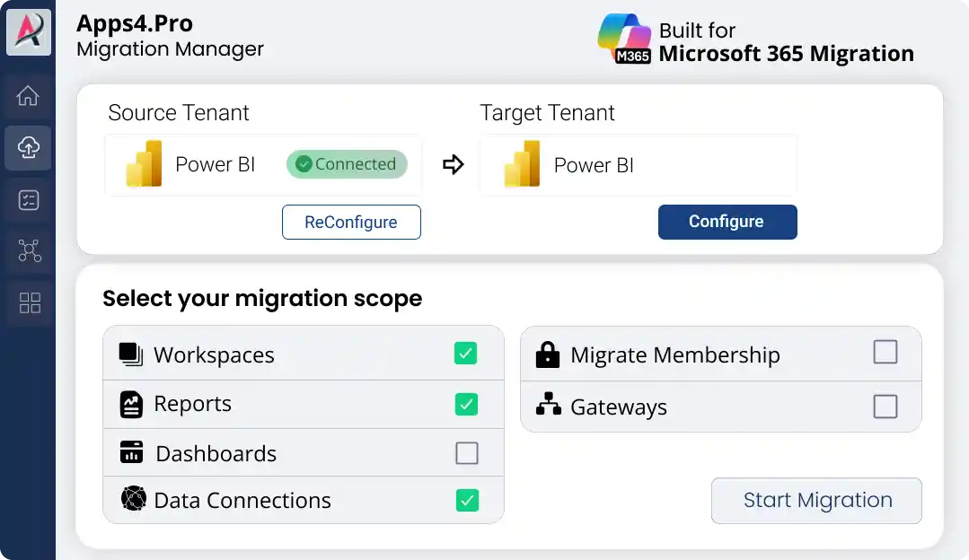The image size is (969, 560).
Task: Click the Connected status badge
Action: tap(347, 164)
